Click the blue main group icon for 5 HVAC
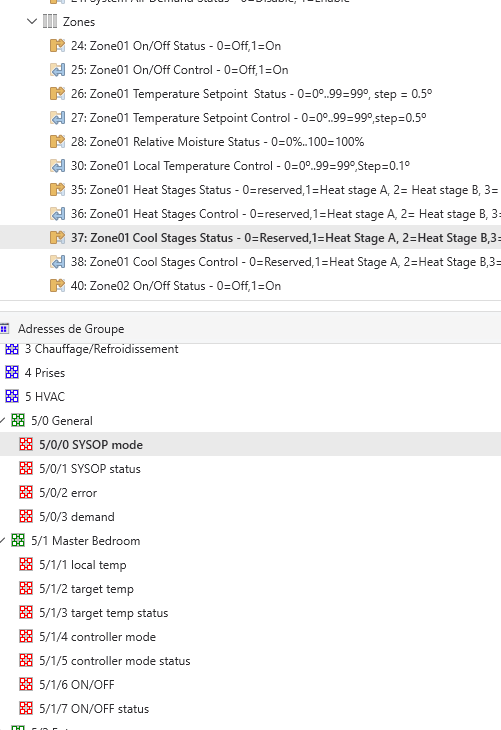Screen dimensions: 501x730 (x=12, y=397)
